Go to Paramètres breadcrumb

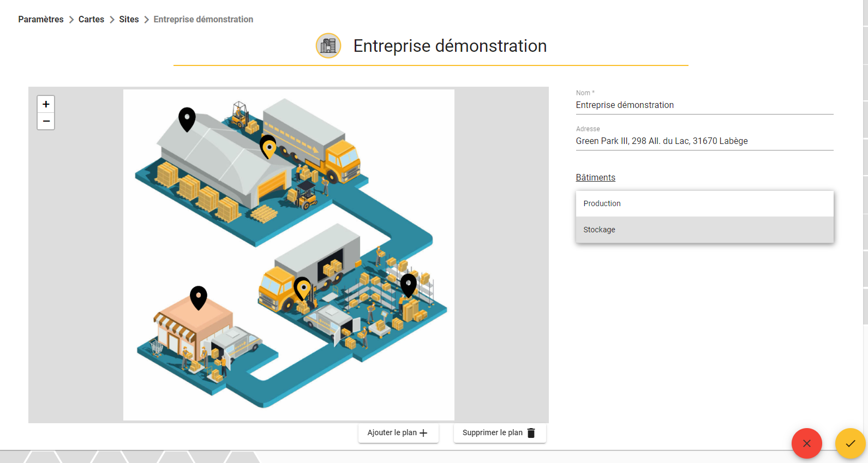tap(41, 19)
